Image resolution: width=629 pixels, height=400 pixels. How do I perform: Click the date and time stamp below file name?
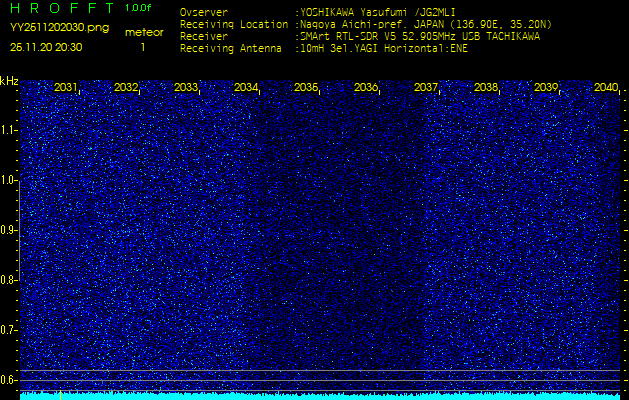click(46, 47)
